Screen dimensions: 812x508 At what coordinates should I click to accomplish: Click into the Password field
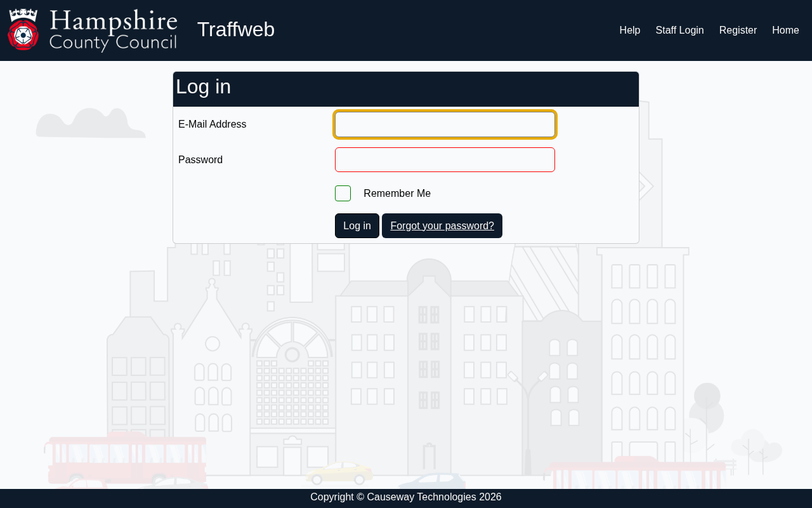(445, 159)
